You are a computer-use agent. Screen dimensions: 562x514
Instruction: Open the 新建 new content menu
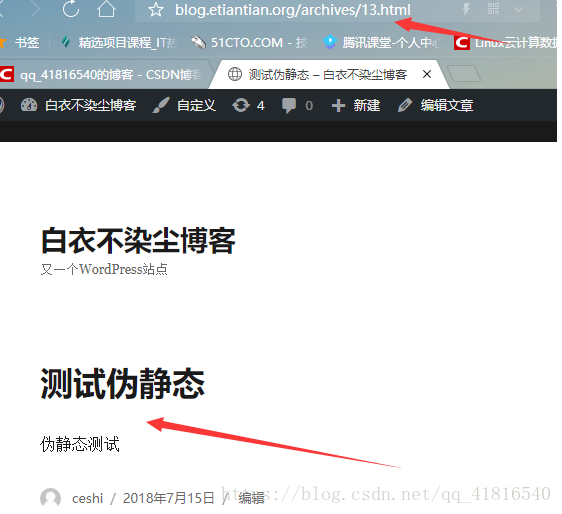[x=356, y=105]
